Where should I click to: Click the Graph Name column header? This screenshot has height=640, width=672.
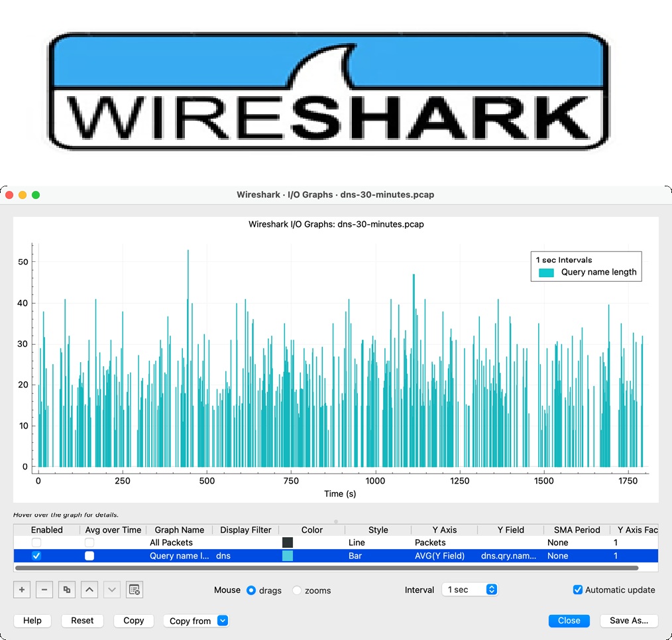pos(179,530)
